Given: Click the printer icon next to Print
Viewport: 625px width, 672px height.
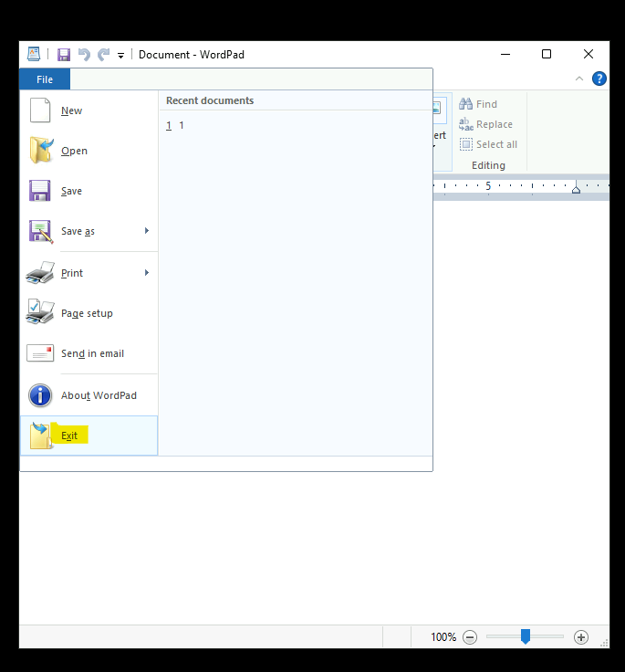Looking at the screenshot, I should (x=40, y=273).
